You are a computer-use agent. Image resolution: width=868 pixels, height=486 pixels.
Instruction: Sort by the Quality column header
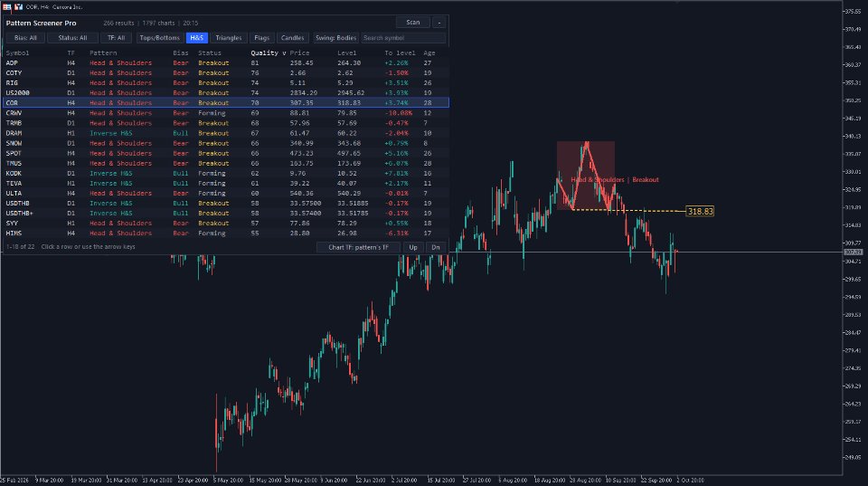click(x=268, y=53)
